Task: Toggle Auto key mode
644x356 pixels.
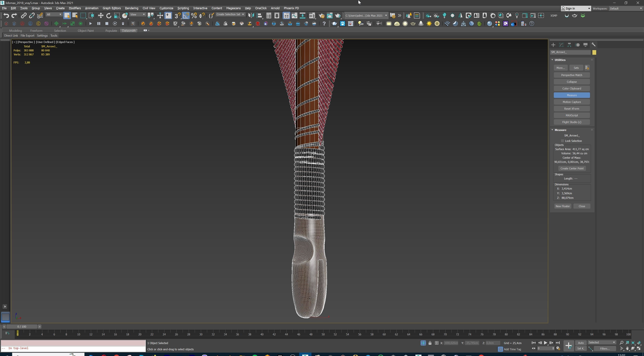Action: (581, 343)
